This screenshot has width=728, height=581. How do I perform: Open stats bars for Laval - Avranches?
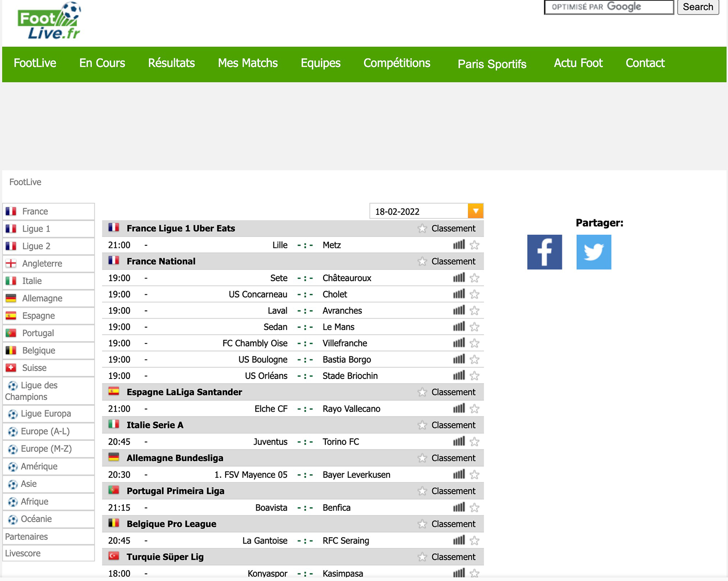click(459, 310)
